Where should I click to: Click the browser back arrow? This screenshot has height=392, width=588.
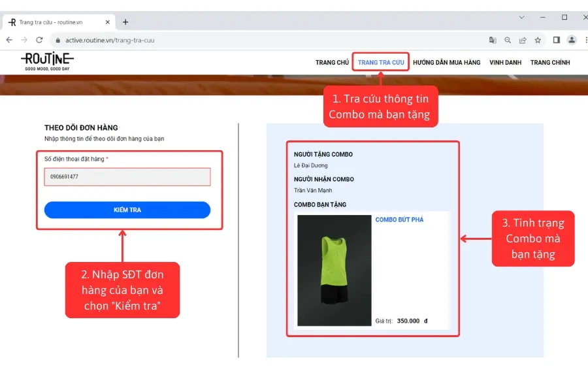pyautogui.click(x=9, y=40)
